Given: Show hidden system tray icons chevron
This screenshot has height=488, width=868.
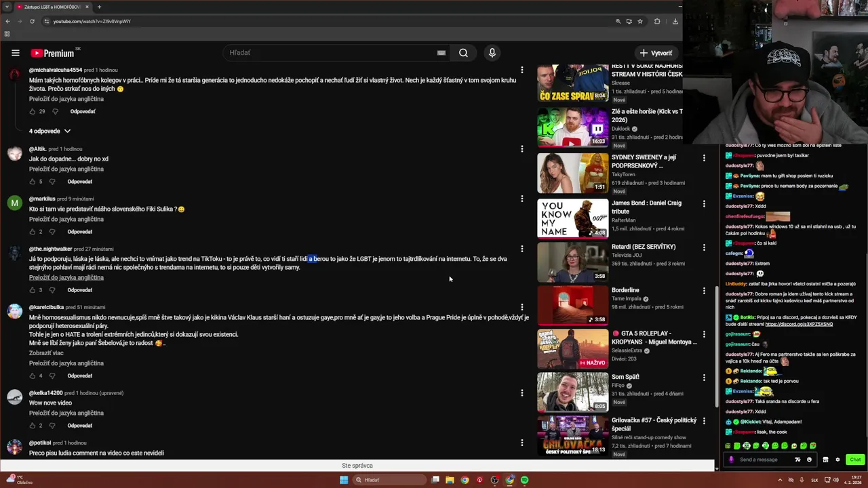Looking at the screenshot, I should click(780, 480).
